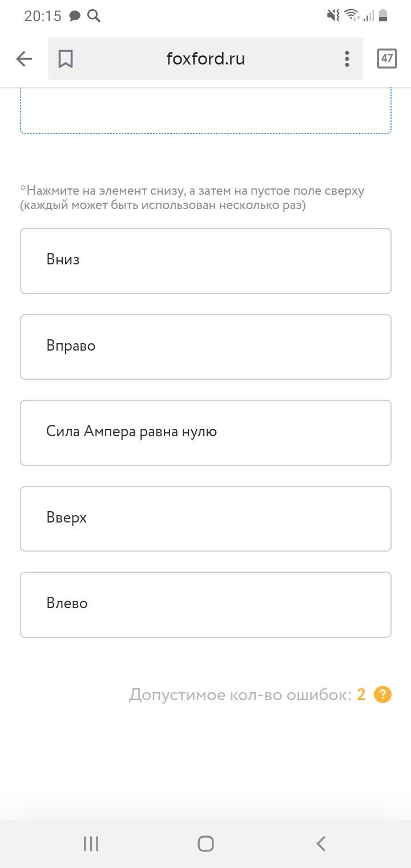Image resolution: width=411 pixels, height=868 pixels.
Task: Tap the browser back arrow
Action: 24,59
